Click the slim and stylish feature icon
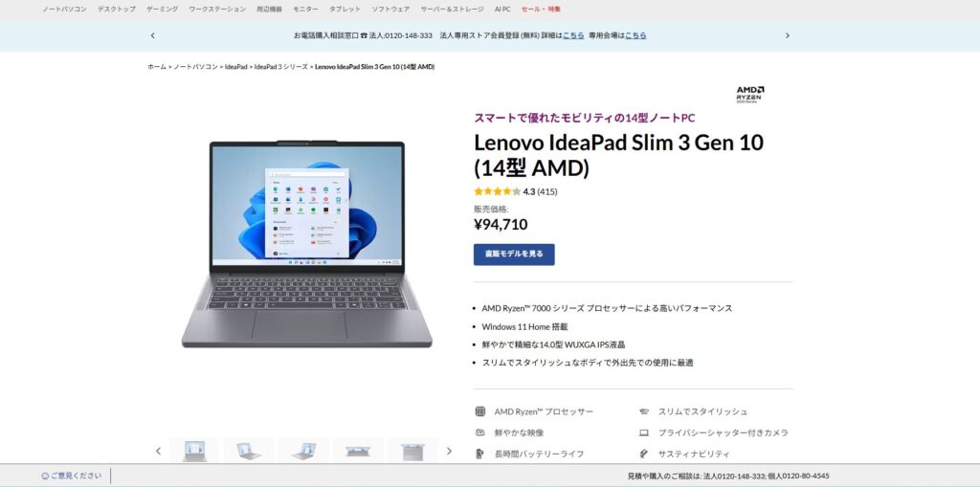 644,411
